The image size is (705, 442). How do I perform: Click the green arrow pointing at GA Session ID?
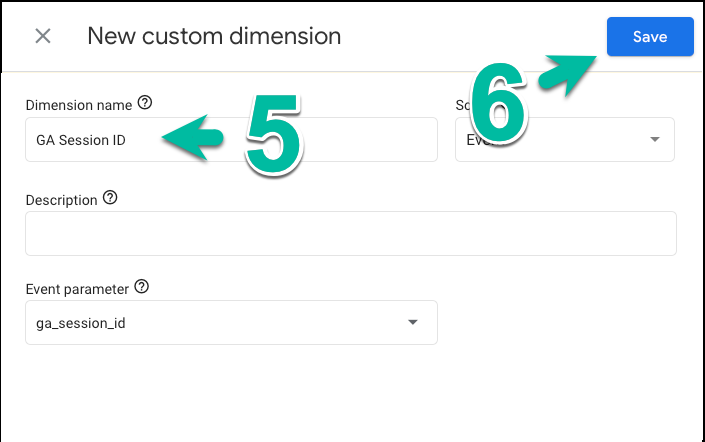click(x=192, y=138)
